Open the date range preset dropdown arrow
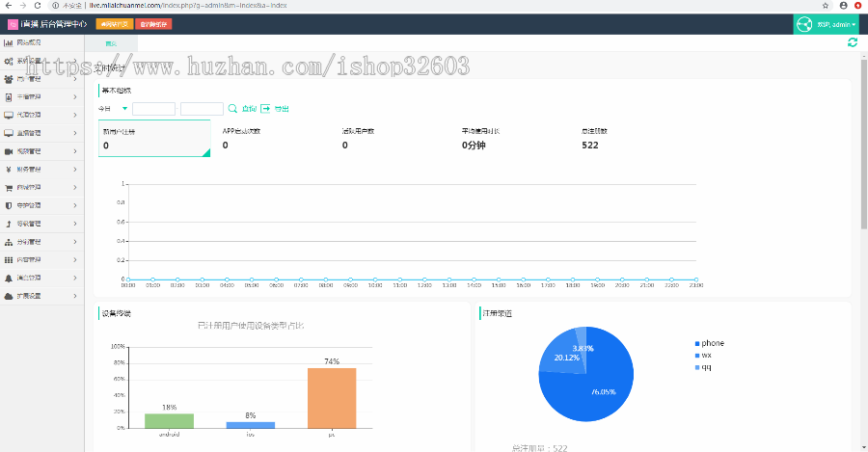The width and height of the screenshot is (868, 452). (124, 109)
